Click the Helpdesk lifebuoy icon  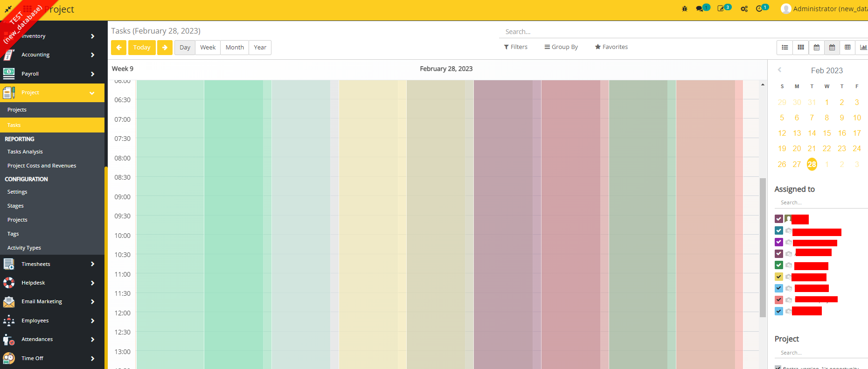pyautogui.click(x=9, y=283)
